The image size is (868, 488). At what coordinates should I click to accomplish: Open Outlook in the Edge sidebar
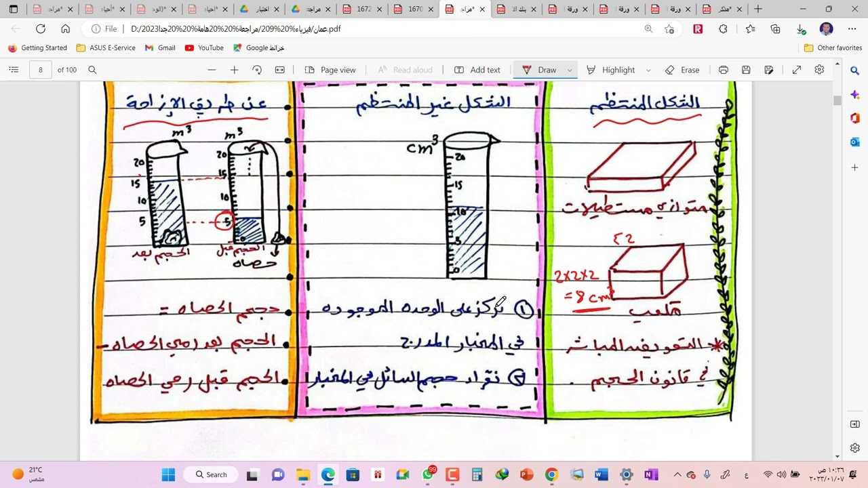tap(854, 142)
